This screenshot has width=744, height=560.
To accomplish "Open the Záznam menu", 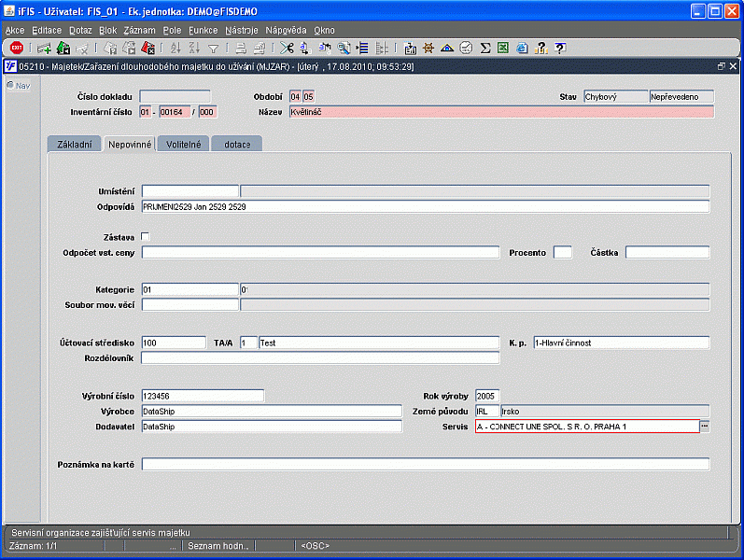I will [x=139, y=30].
